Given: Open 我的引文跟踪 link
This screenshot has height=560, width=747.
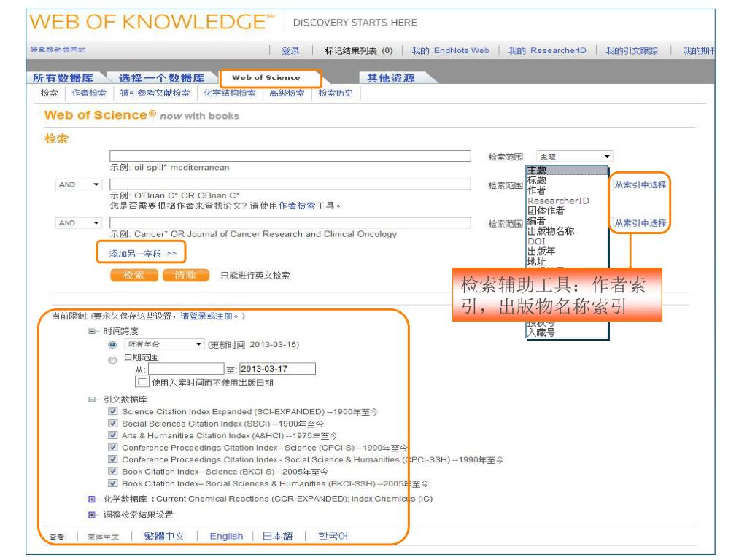Looking at the screenshot, I should [x=632, y=50].
